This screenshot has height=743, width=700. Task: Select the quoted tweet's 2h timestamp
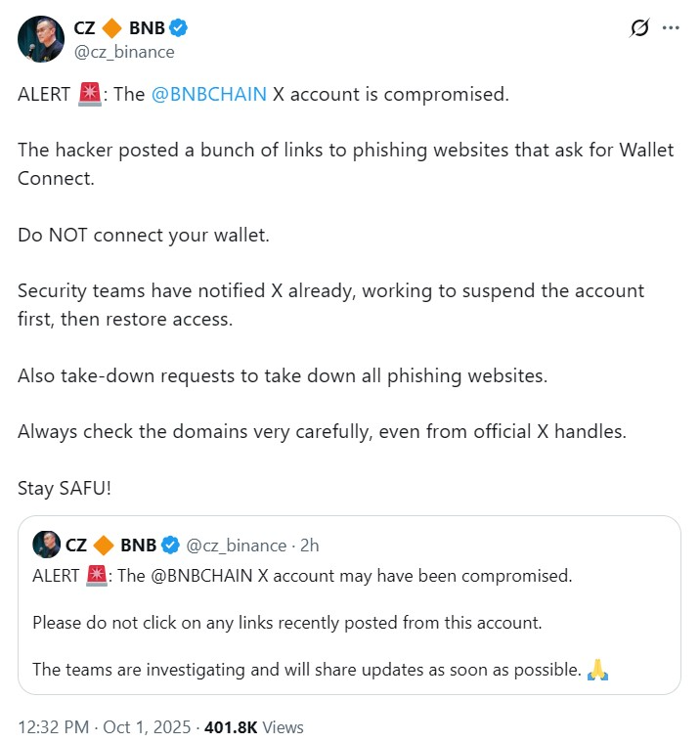(x=309, y=546)
